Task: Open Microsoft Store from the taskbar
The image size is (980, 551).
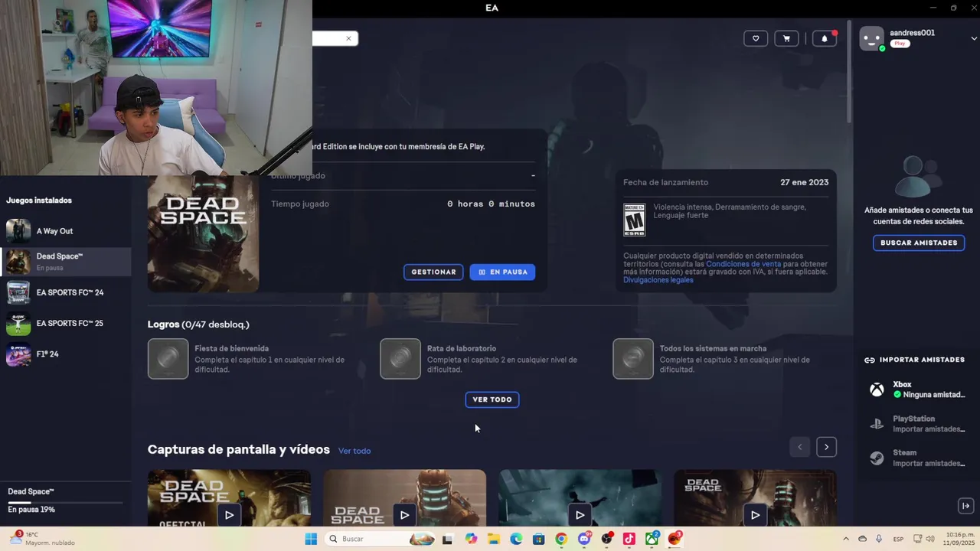Action: tap(538, 539)
